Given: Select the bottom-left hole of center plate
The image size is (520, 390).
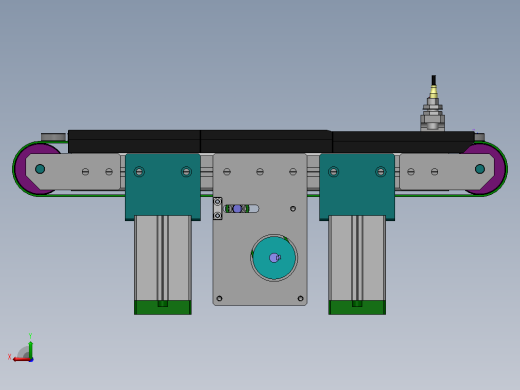Looking at the screenshot, I should tap(219, 298).
